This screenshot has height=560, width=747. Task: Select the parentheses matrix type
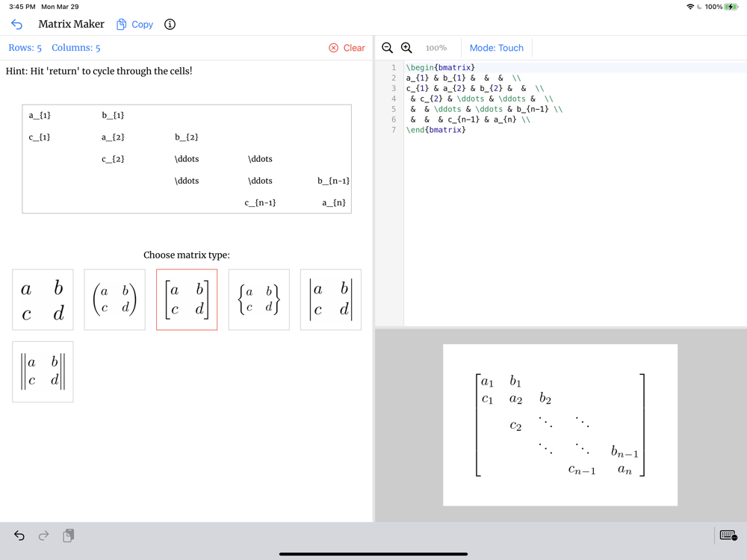click(115, 299)
